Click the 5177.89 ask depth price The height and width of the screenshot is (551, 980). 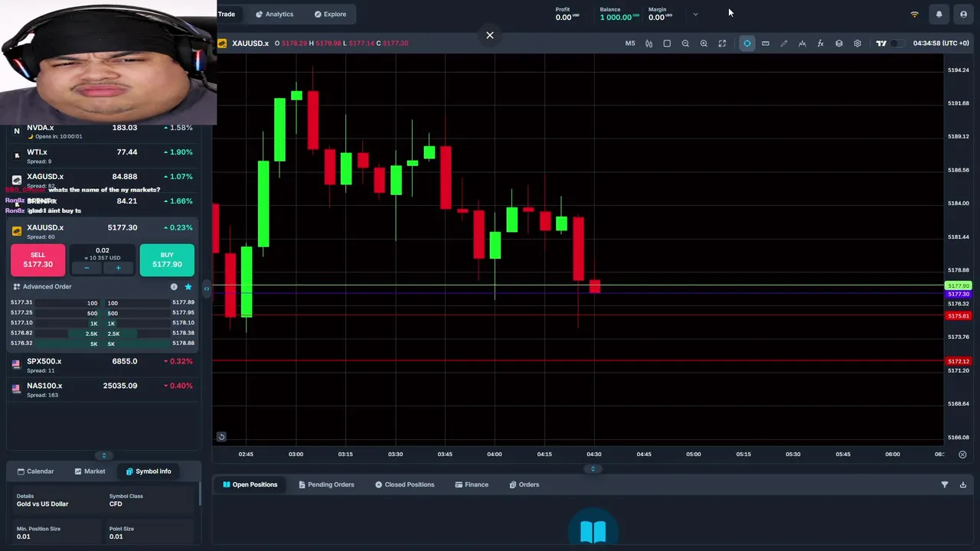click(x=184, y=303)
